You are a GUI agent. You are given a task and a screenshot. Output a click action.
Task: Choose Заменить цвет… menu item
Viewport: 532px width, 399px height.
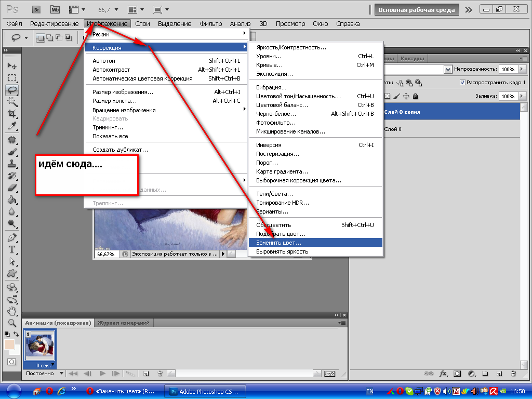point(315,243)
